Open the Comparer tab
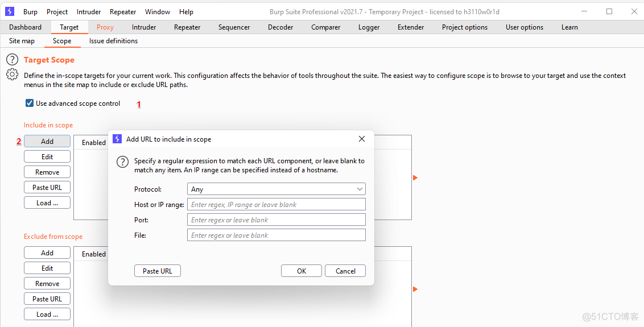Image resolution: width=644 pixels, height=327 pixels. click(x=325, y=27)
